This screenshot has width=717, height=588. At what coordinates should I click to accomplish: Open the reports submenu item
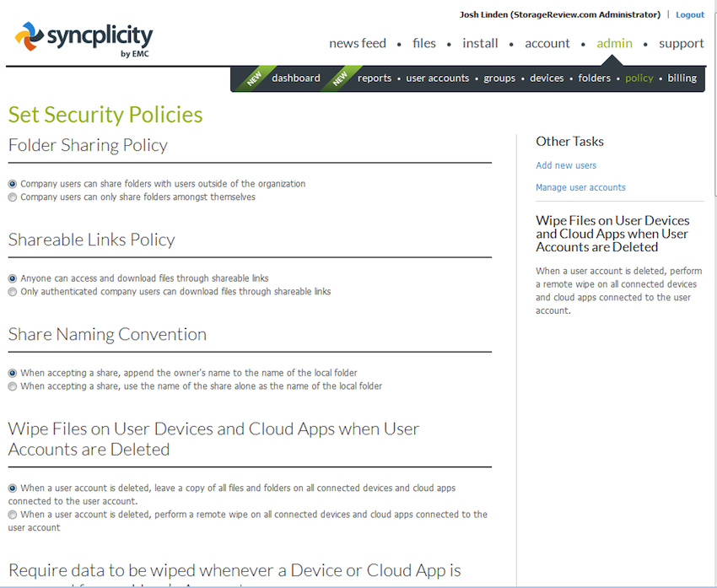coord(374,78)
